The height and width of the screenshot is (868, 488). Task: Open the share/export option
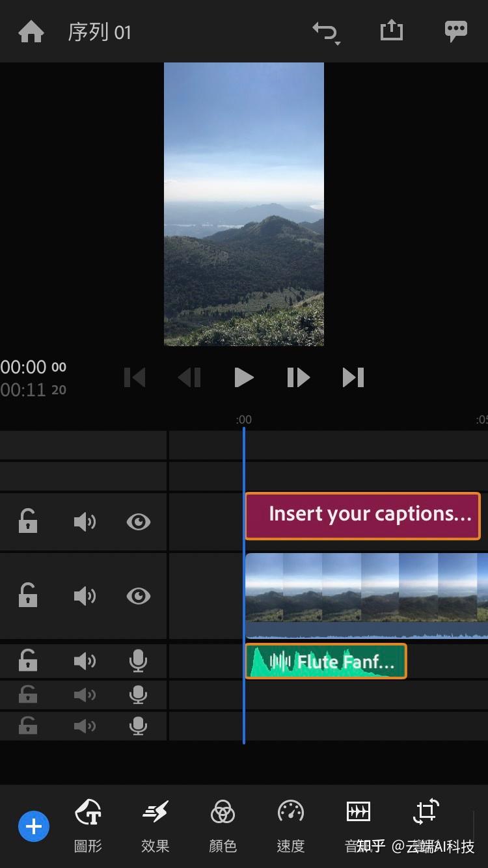391,31
